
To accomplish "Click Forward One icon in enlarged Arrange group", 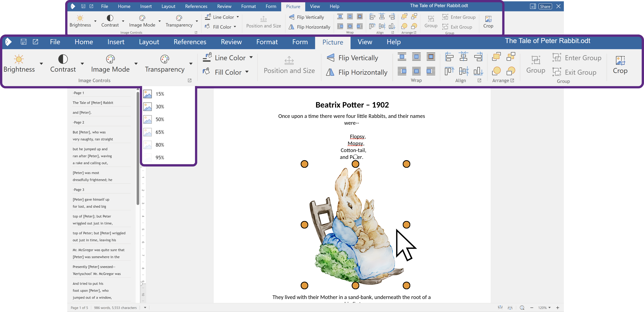I will (511, 57).
